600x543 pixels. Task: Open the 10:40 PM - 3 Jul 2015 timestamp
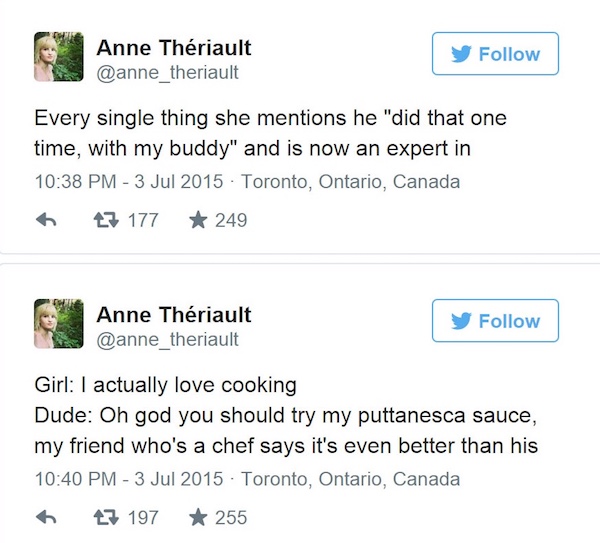pyautogui.click(x=129, y=479)
